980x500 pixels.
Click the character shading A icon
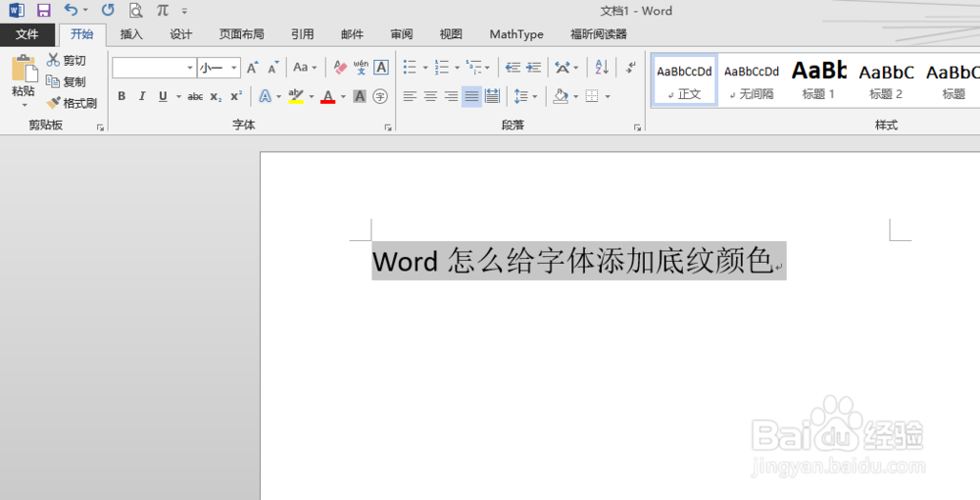[360, 96]
